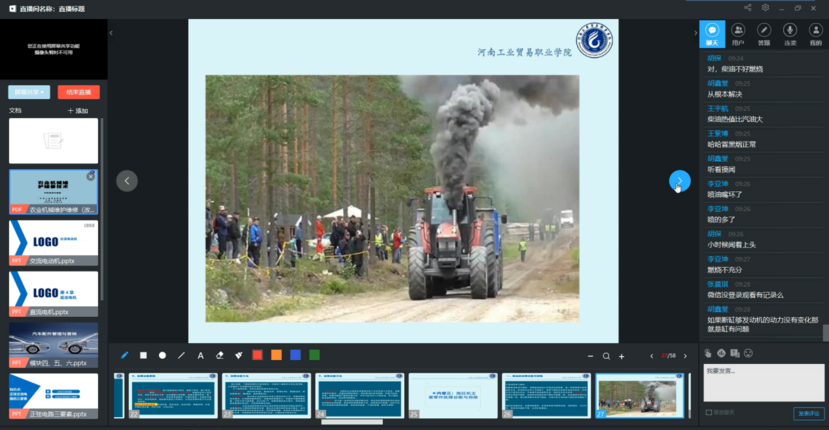Jump to slide 25 thumbnail
This screenshot has width=829, height=430.
click(x=453, y=396)
